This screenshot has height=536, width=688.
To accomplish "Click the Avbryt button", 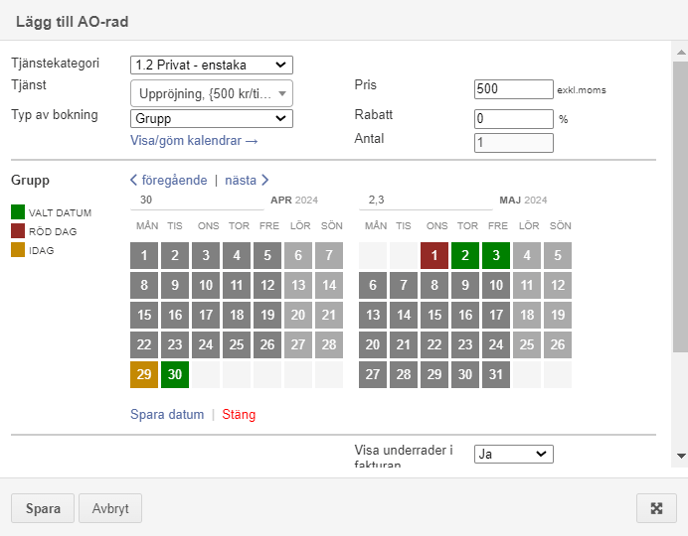I will 110,508.
